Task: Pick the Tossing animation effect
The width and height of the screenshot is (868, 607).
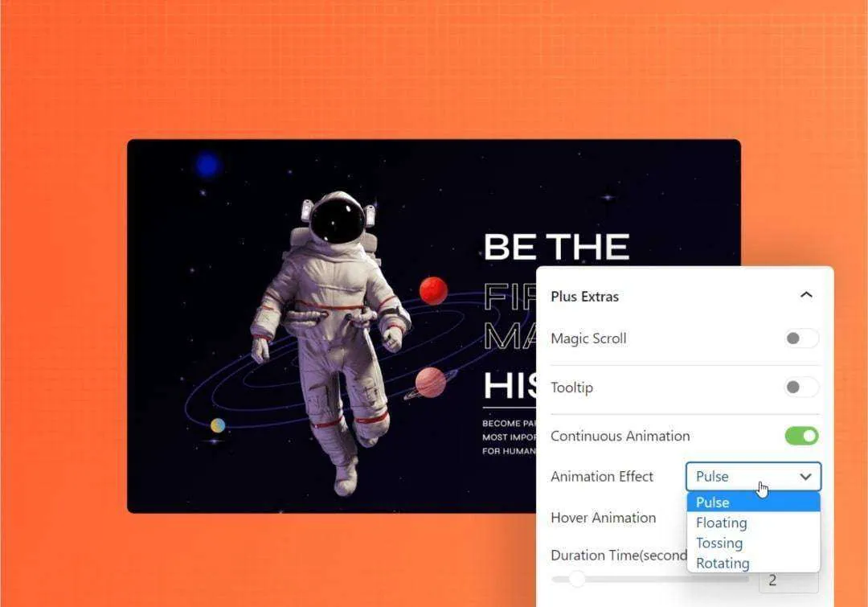Action: [719, 543]
